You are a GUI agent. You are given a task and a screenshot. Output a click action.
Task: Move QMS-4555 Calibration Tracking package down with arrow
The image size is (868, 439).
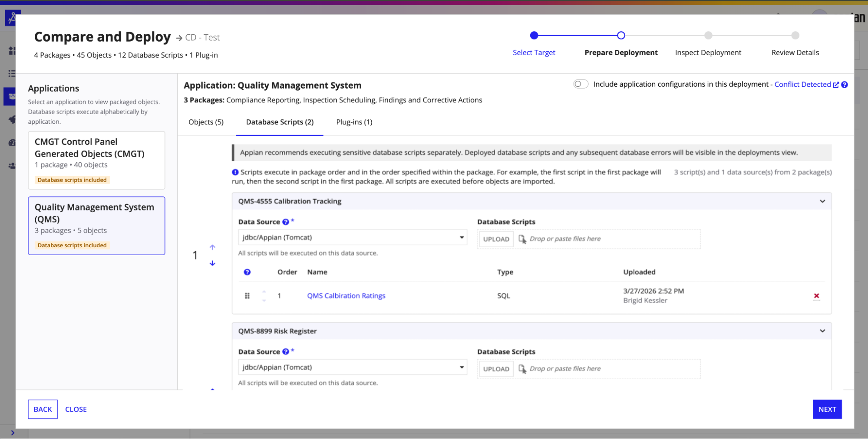pyautogui.click(x=212, y=263)
